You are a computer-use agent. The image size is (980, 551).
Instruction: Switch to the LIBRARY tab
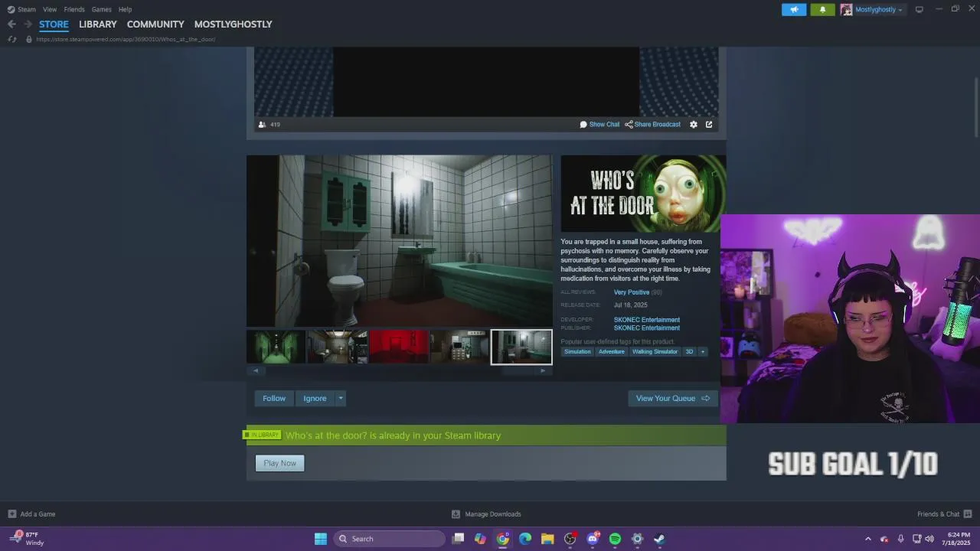[x=98, y=24]
